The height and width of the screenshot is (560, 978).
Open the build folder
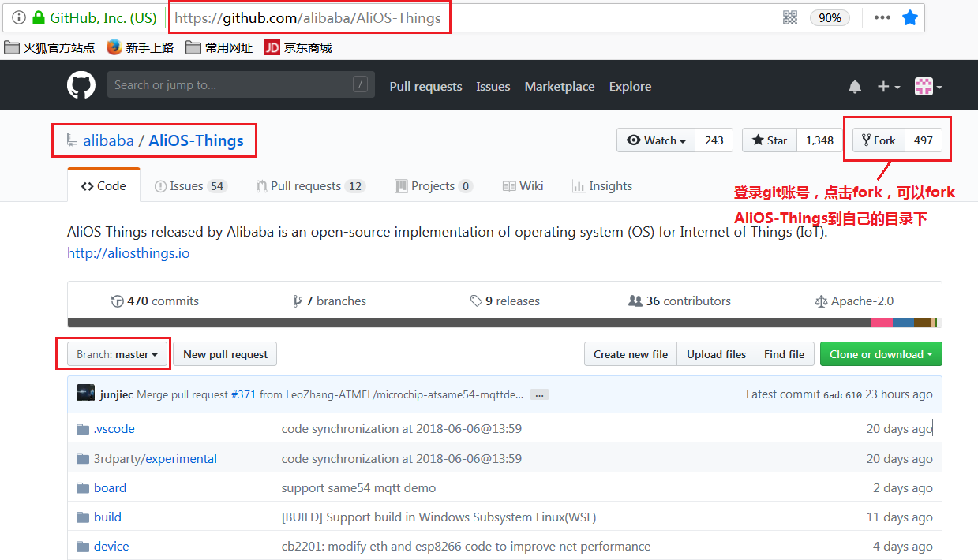[107, 517]
